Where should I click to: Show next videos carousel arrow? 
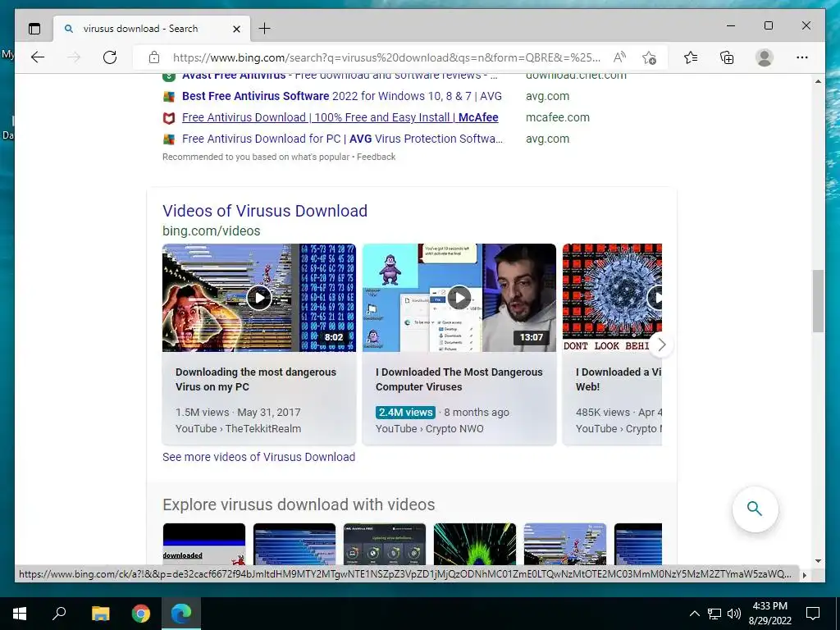[x=662, y=345]
